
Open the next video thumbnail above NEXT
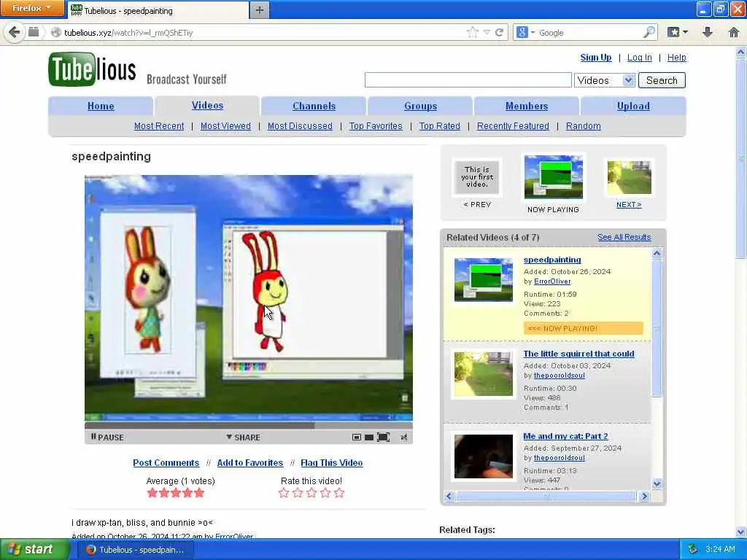[x=630, y=177]
